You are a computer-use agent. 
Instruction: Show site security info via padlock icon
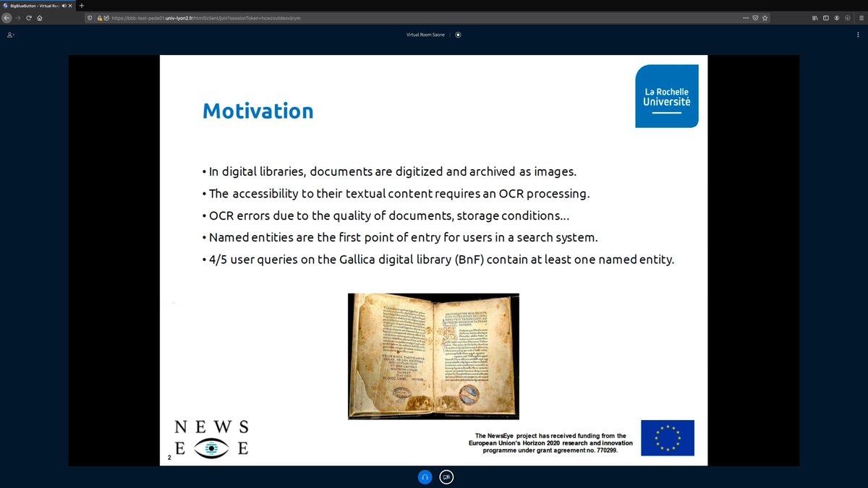pos(100,17)
